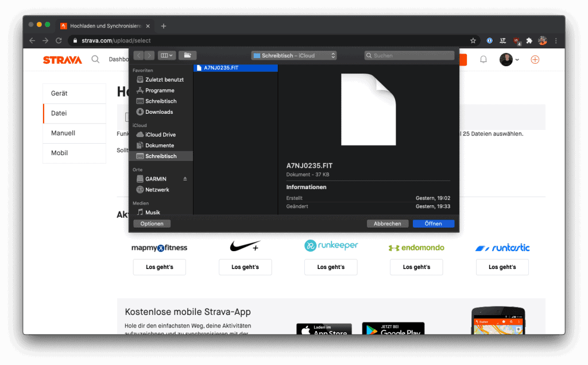Open Downloads folder in sidebar

[161, 112]
